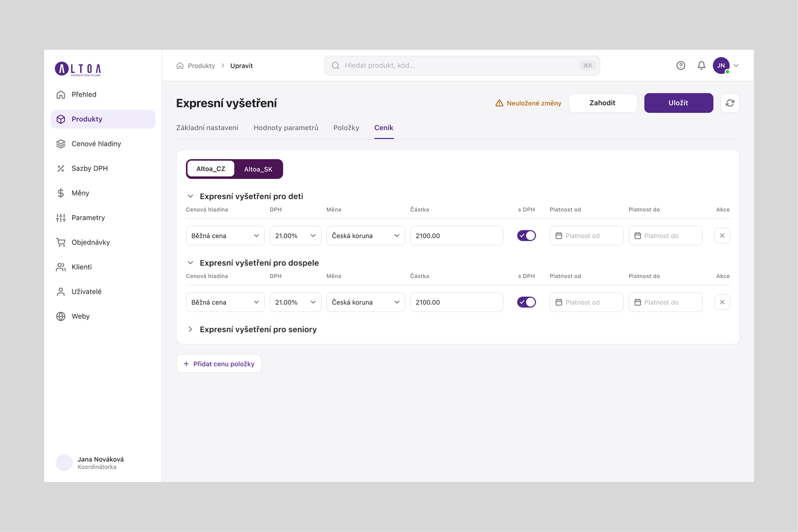Switch to Hodnoty parametrů tab

pos(286,128)
